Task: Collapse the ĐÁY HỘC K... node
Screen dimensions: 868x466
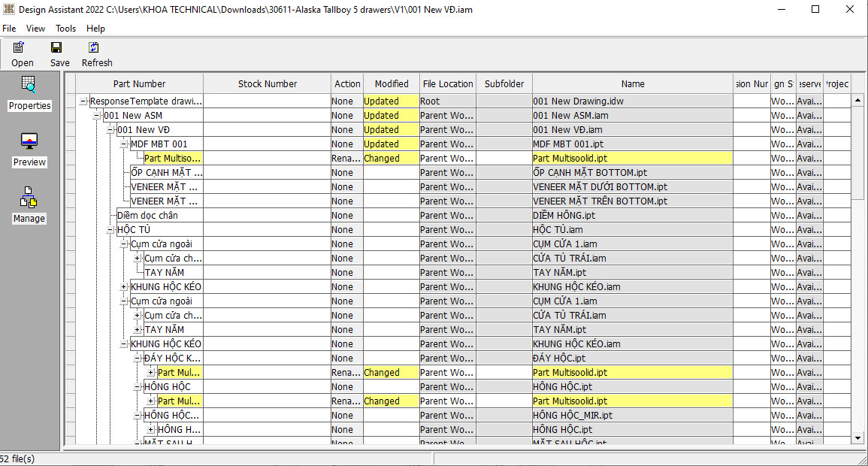Action: pyautogui.click(x=138, y=358)
